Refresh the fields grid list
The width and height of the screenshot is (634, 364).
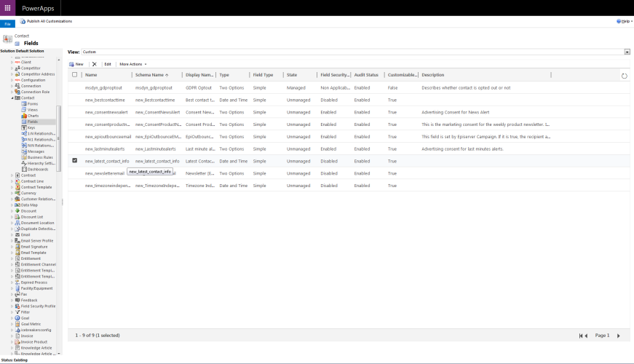(624, 76)
